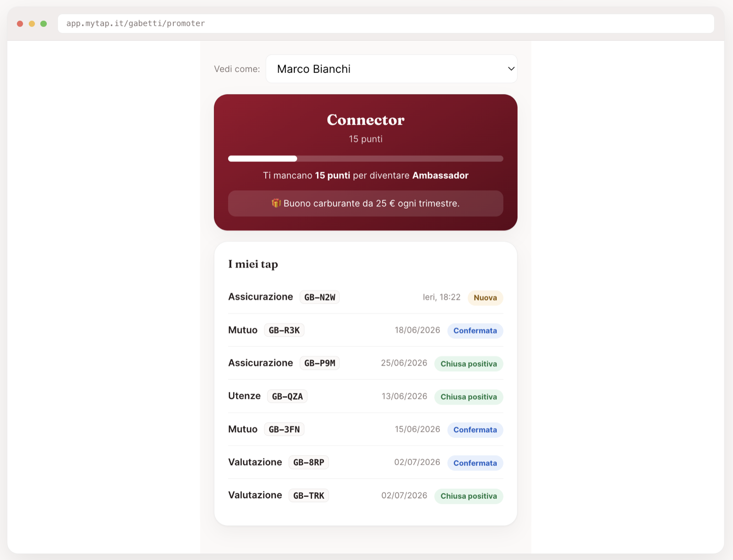Click Confermata status on GB-3FN row
This screenshot has height=560, width=733.
tap(475, 430)
